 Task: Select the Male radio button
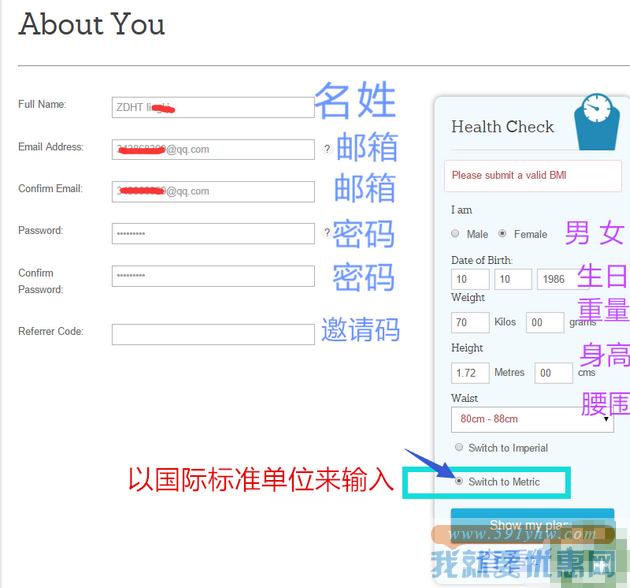(455, 234)
